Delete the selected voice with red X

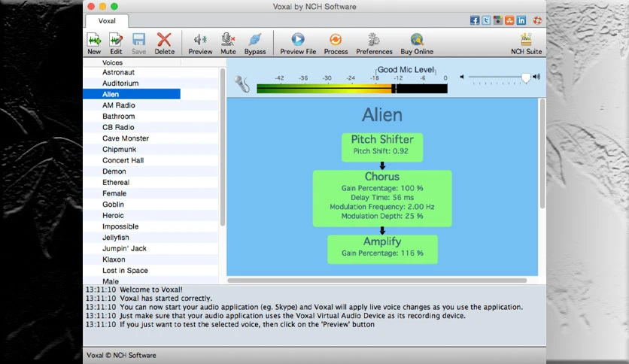pyautogui.click(x=165, y=44)
